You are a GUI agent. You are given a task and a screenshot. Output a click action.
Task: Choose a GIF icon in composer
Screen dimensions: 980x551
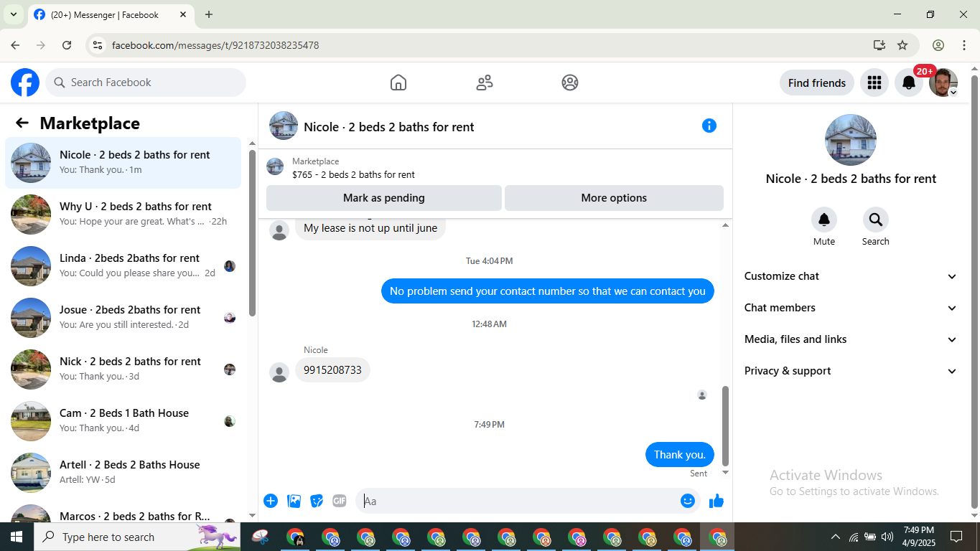pyautogui.click(x=340, y=501)
